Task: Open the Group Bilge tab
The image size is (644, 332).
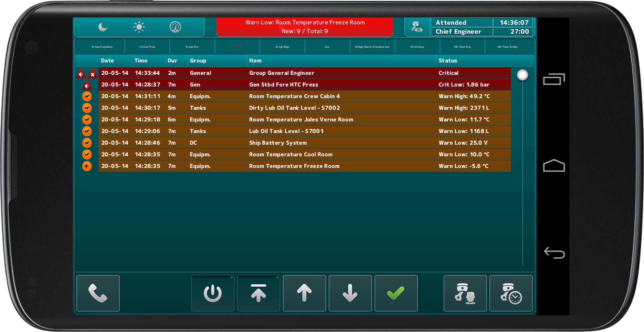Action: click(282, 47)
